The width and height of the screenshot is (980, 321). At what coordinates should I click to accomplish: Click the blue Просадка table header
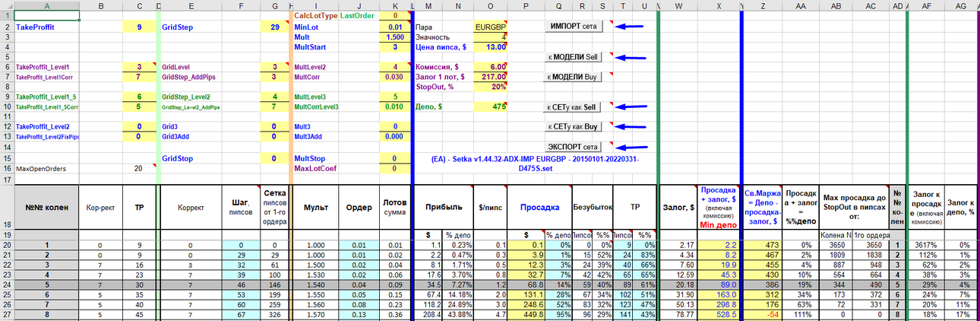[539, 207]
